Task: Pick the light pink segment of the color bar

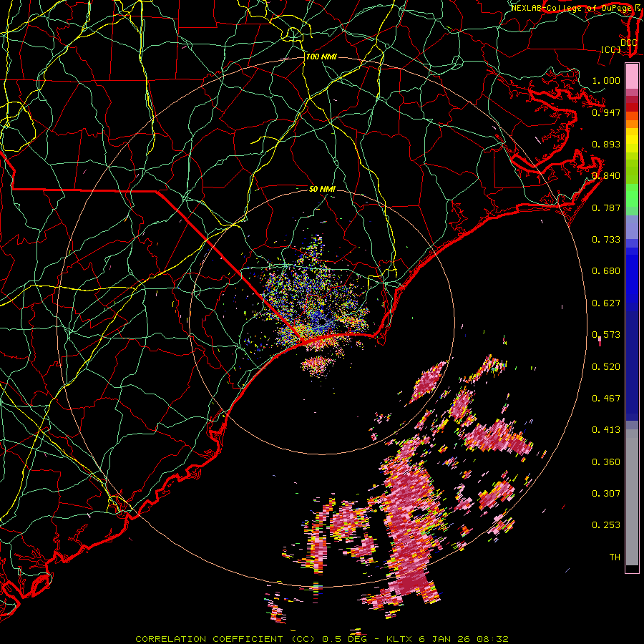Action: 632,76
